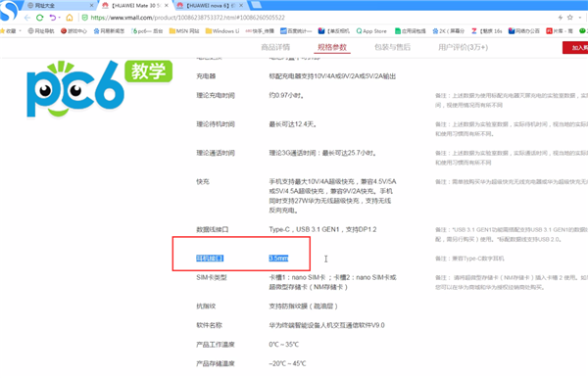Image resolution: width=588 pixels, height=378 pixels.
Task: Bookmark this page with the star icon
Action: pos(570,18)
